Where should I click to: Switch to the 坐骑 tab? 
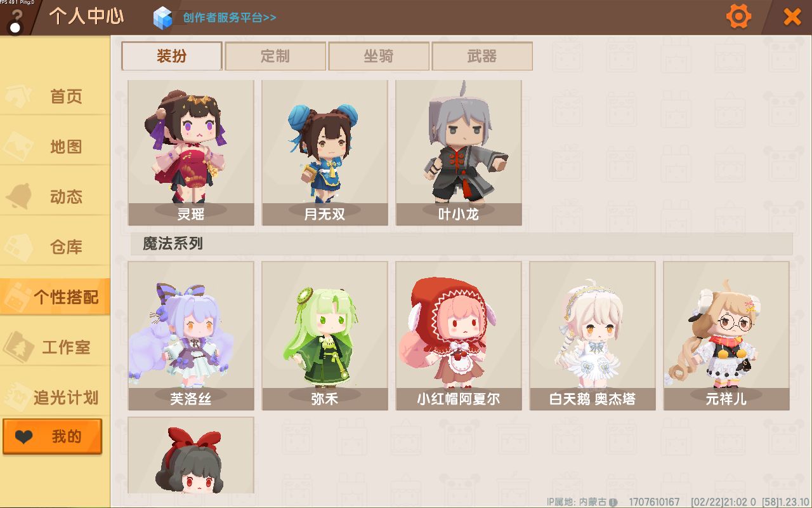click(x=379, y=56)
